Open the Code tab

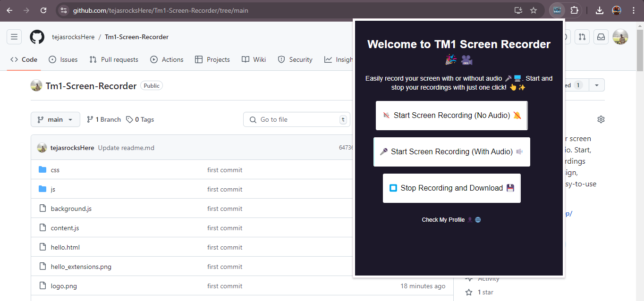click(x=24, y=59)
